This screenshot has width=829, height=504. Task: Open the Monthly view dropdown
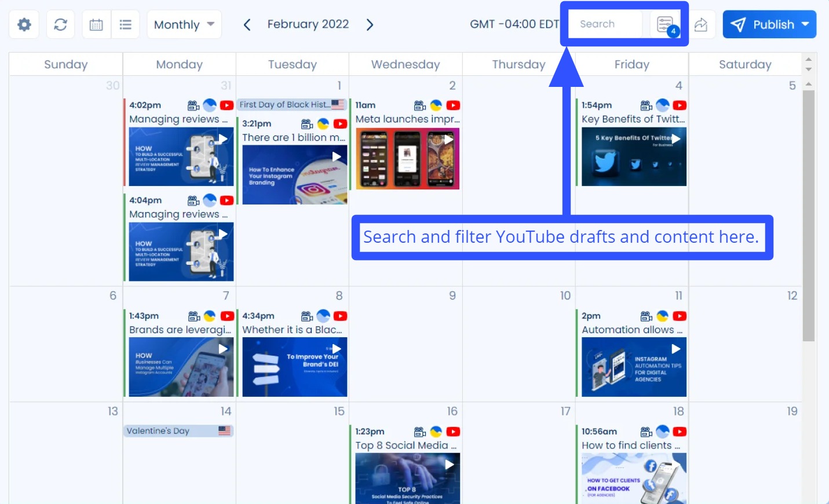click(x=184, y=24)
